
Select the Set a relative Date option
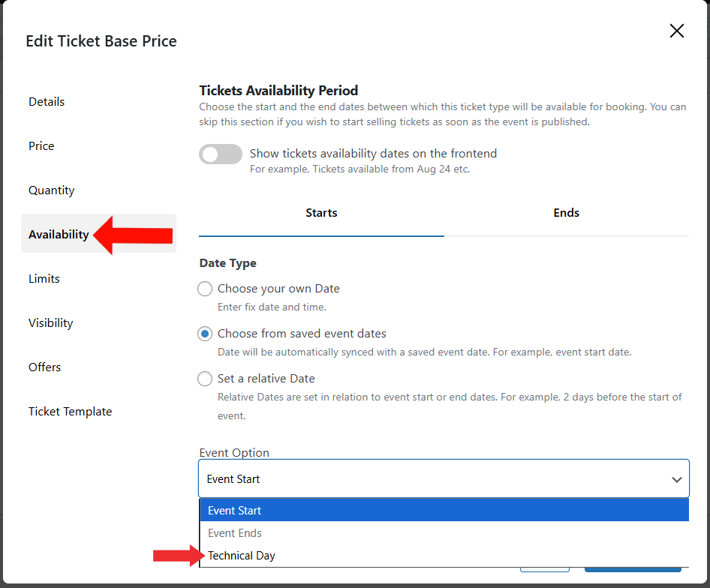(204, 379)
